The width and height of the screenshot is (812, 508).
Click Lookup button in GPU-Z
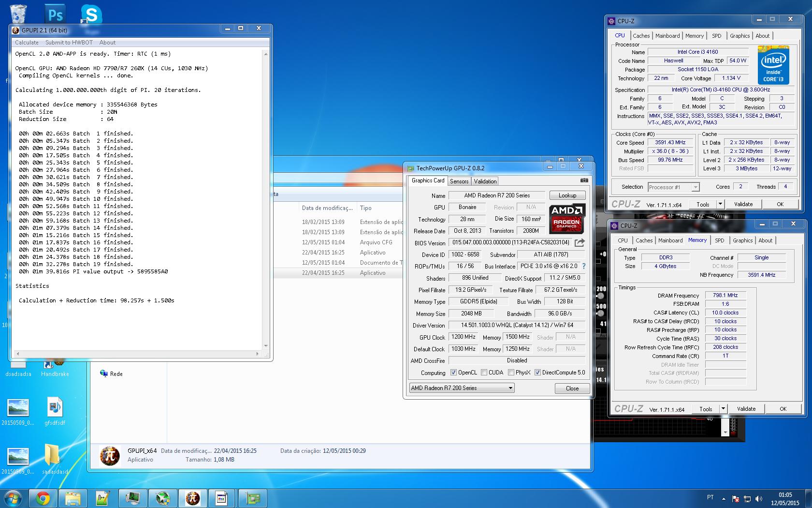coord(567,195)
